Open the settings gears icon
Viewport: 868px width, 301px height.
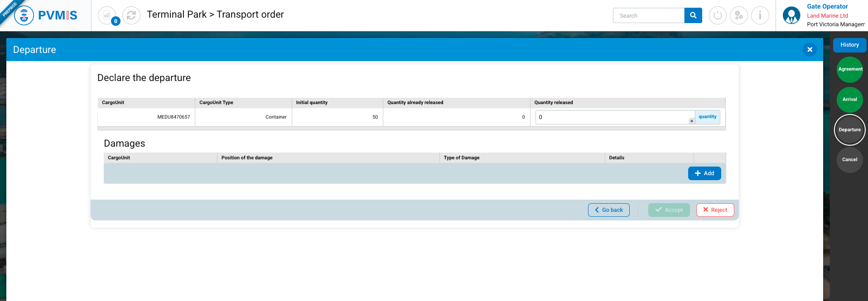pos(739,15)
